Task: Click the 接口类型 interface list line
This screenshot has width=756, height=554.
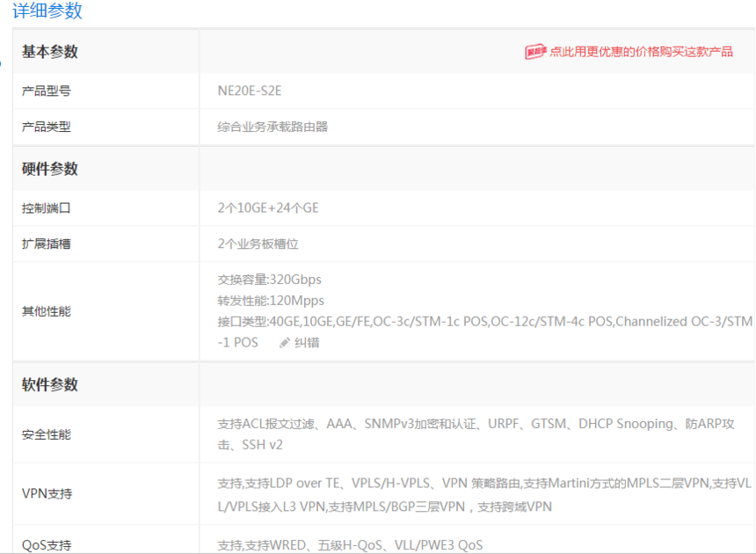Action: click(484, 332)
